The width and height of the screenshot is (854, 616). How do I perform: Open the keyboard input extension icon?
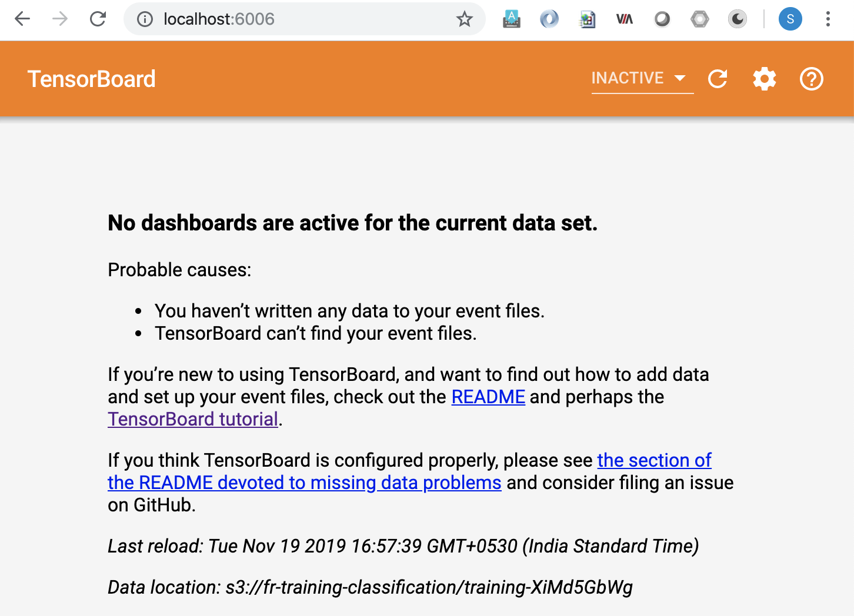click(511, 19)
